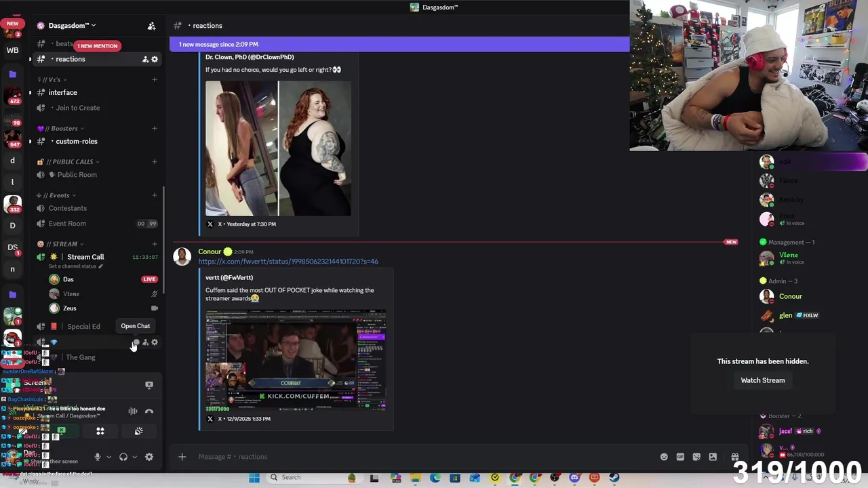Click the X icon under Cuffem tweet
868x488 pixels.
pyautogui.click(x=210, y=419)
